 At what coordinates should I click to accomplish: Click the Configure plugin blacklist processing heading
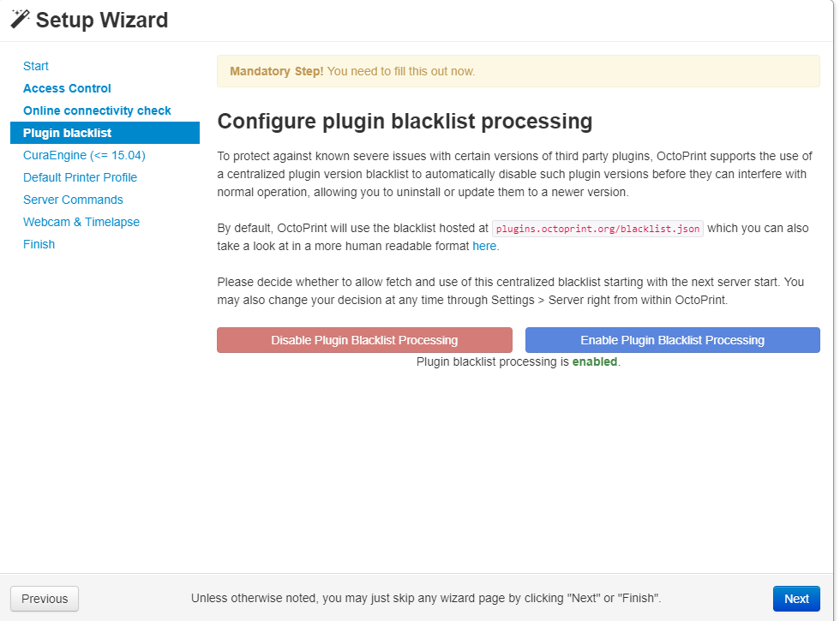click(405, 122)
